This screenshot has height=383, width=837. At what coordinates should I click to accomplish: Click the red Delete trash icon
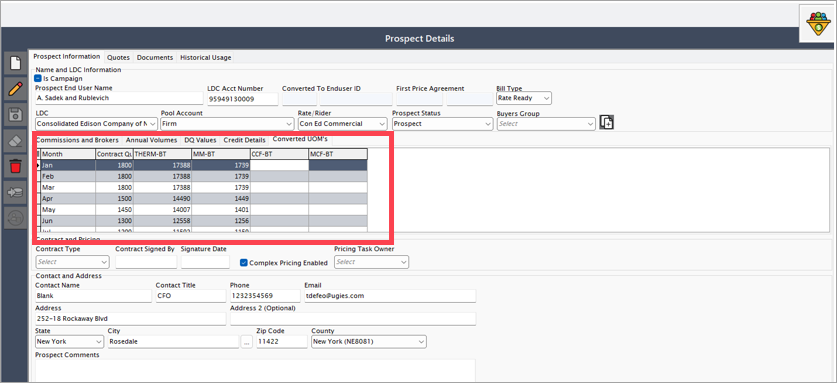(x=15, y=166)
